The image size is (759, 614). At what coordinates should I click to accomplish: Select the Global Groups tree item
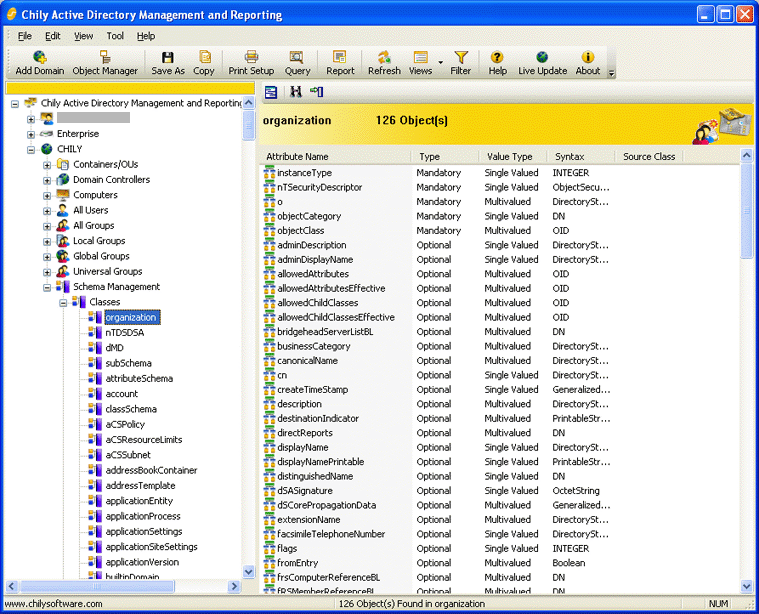[101, 256]
